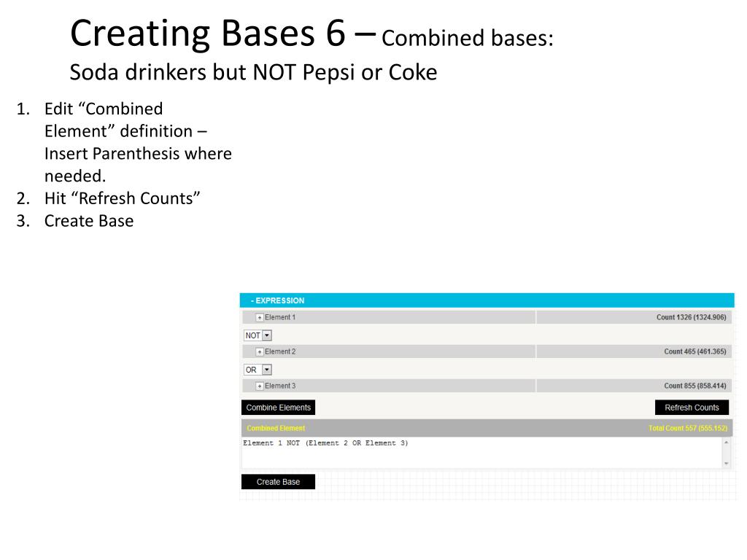747x560 pixels.
Task: Click inside the Combined Element expression textbox
Action: tap(482, 453)
